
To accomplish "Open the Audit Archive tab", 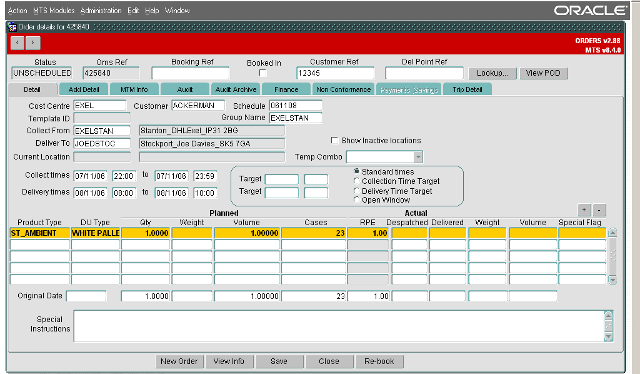I will pos(236,89).
